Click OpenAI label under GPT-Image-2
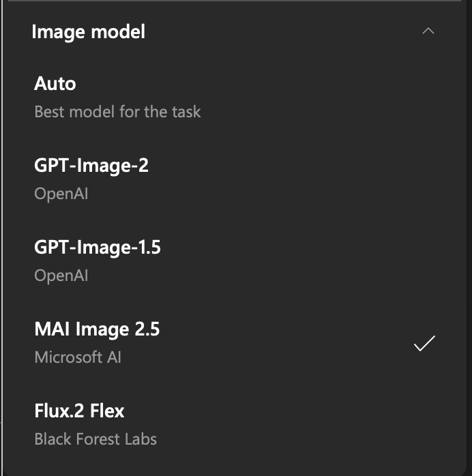The width and height of the screenshot is (472, 476). [61, 194]
